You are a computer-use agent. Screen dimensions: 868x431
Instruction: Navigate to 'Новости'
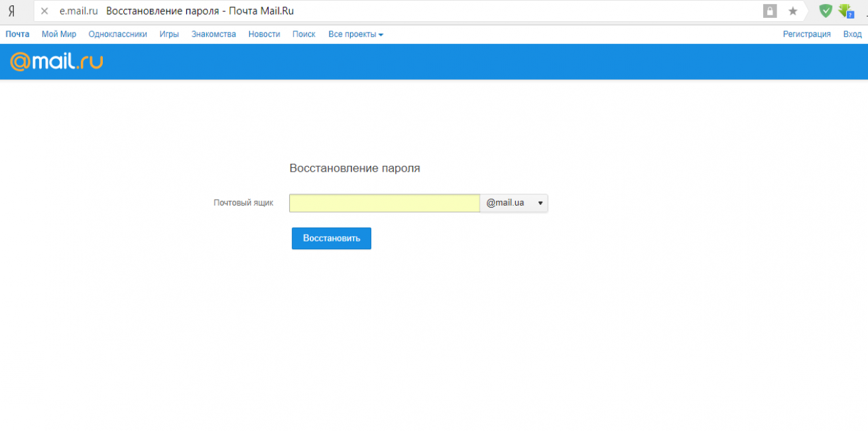click(264, 34)
